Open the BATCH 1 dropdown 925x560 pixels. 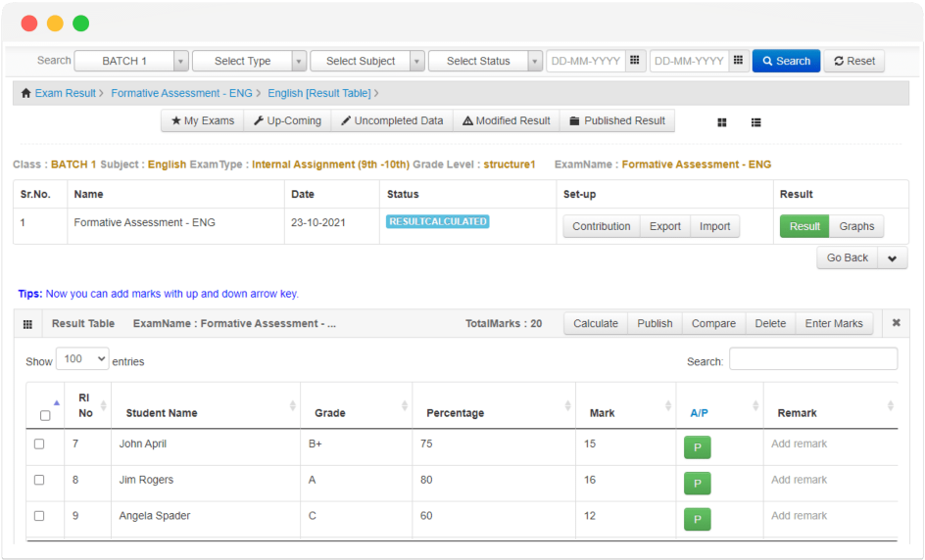[131, 61]
